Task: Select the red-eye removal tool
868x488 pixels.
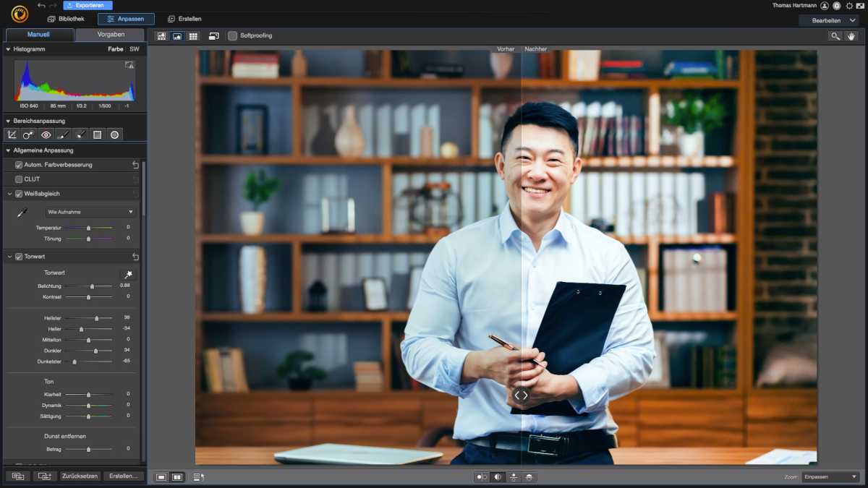Action: tap(46, 134)
